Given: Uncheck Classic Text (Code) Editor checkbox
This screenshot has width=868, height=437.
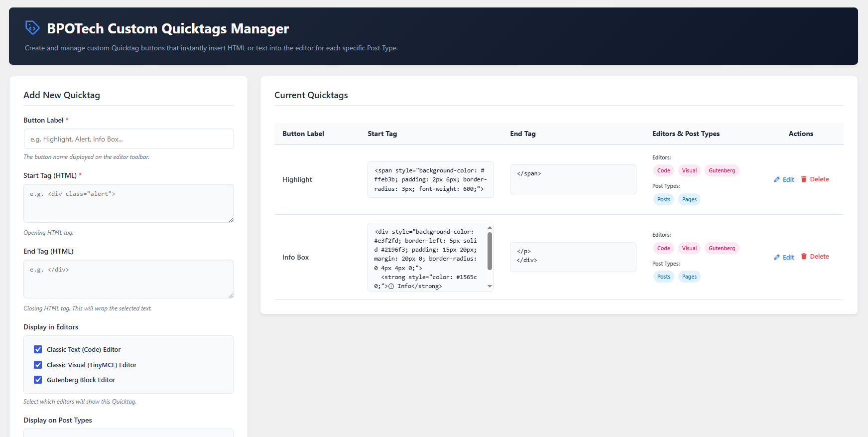Looking at the screenshot, I should [38, 349].
